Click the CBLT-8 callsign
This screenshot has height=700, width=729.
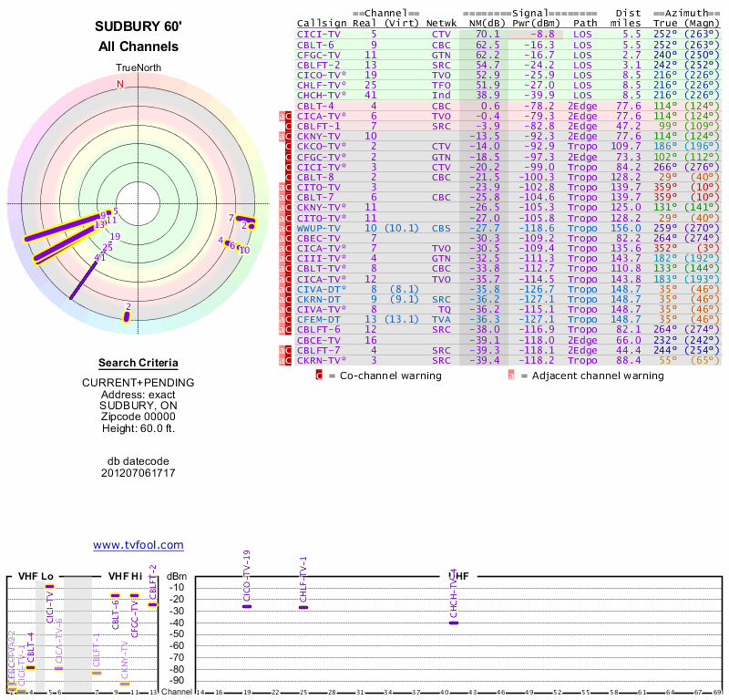(x=315, y=177)
